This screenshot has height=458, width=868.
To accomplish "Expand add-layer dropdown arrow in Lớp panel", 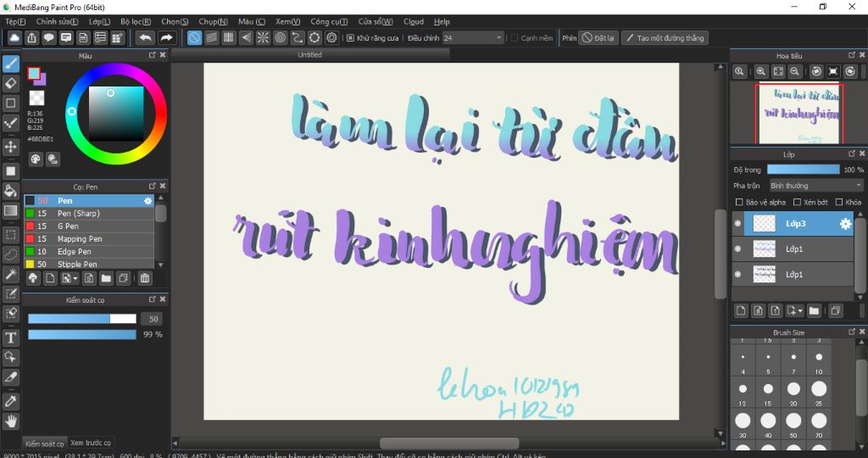I will (x=800, y=311).
